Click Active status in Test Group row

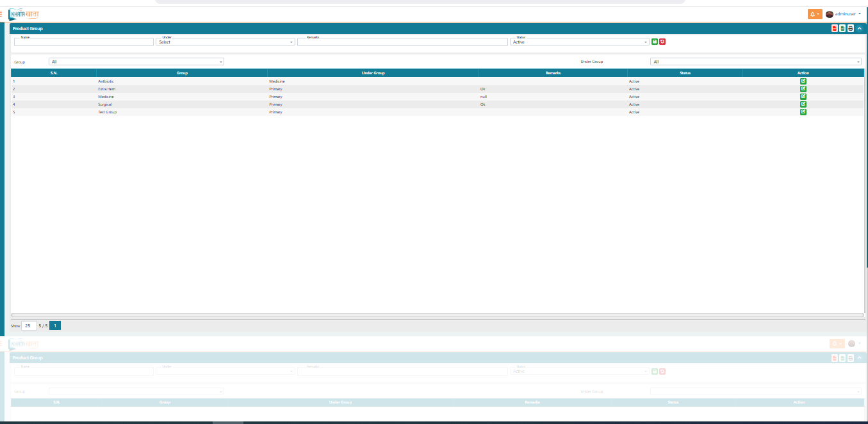pos(634,112)
